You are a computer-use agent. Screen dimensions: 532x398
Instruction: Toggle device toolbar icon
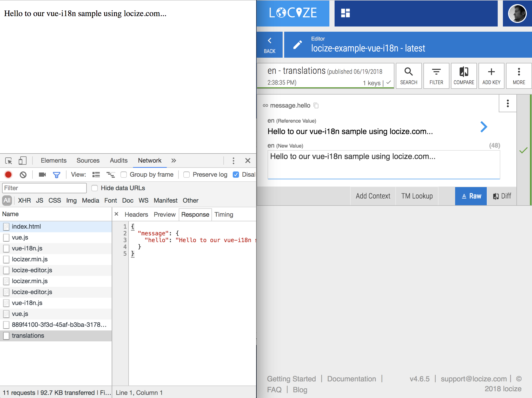tap(23, 161)
